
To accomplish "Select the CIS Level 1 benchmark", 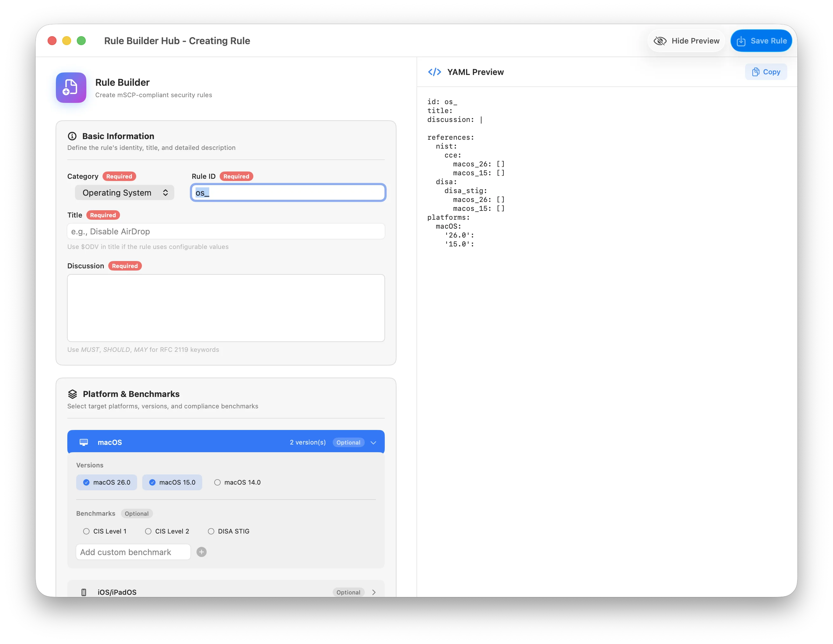I will [x=87, y=531].
